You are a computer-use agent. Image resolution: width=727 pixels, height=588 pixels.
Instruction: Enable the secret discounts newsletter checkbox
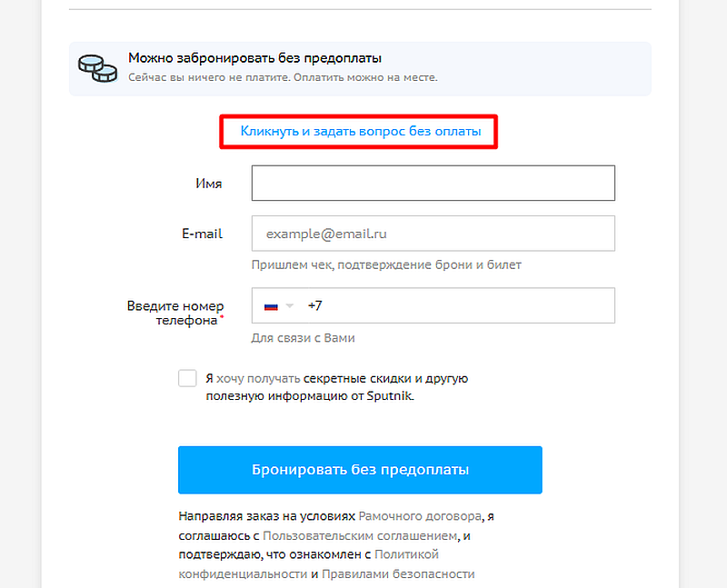[x=187, y=378]
